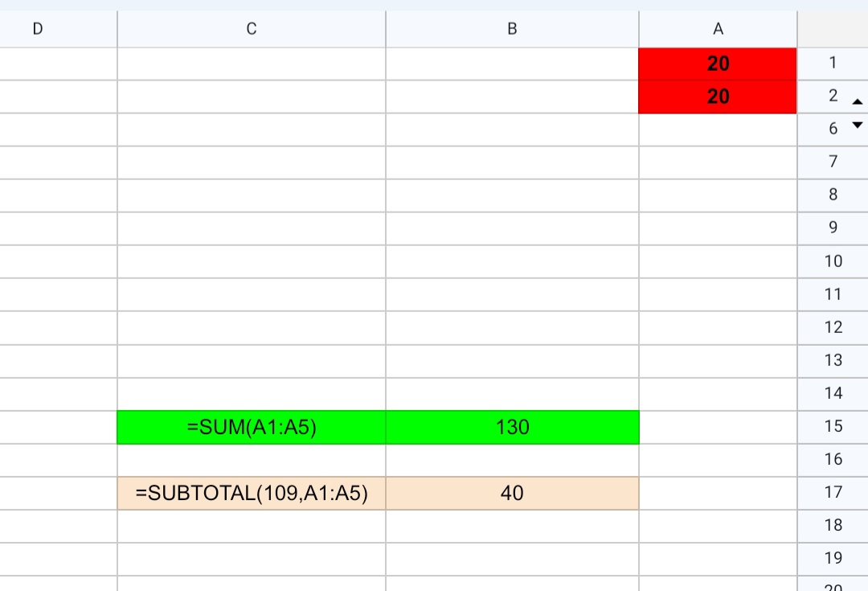Select the column D header
Viewport: 868px width, 591px height.
pyautogui.click(x=37, y=28)
